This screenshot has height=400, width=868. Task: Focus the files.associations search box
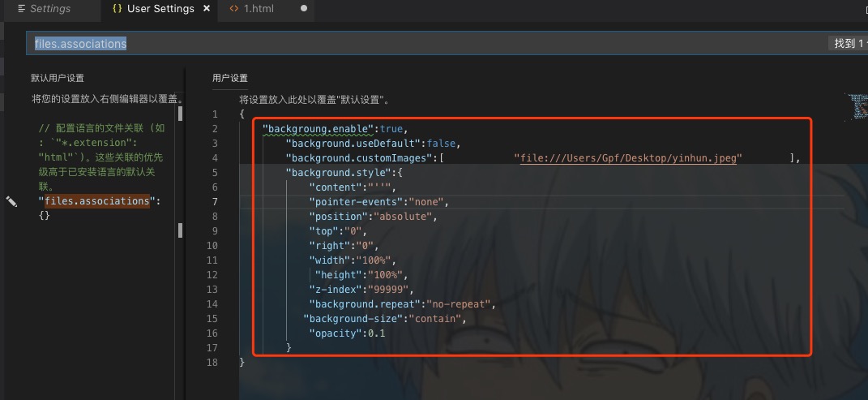(x=405, y=44)
